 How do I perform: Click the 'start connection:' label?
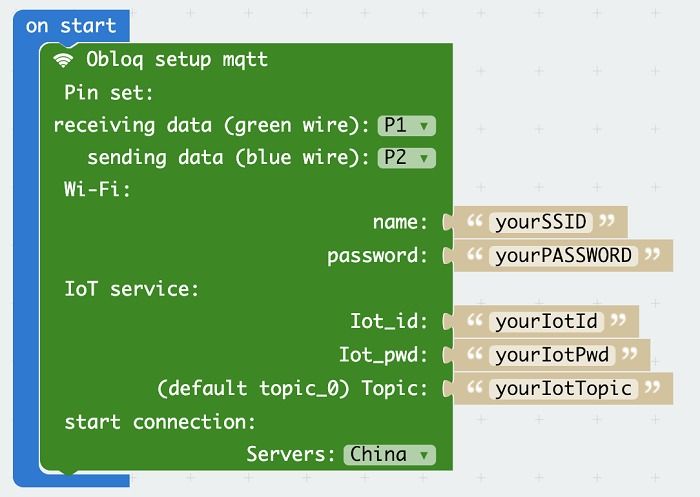click(x=160, y=422)
